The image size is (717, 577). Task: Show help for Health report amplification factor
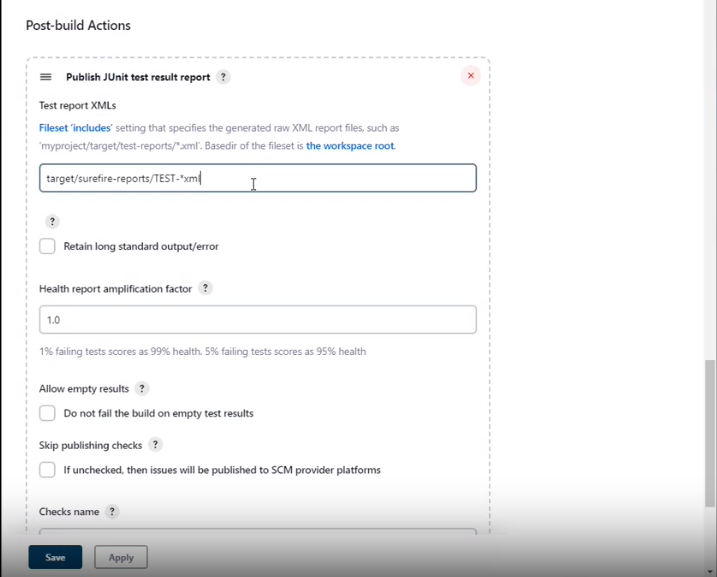coord(205,288)
